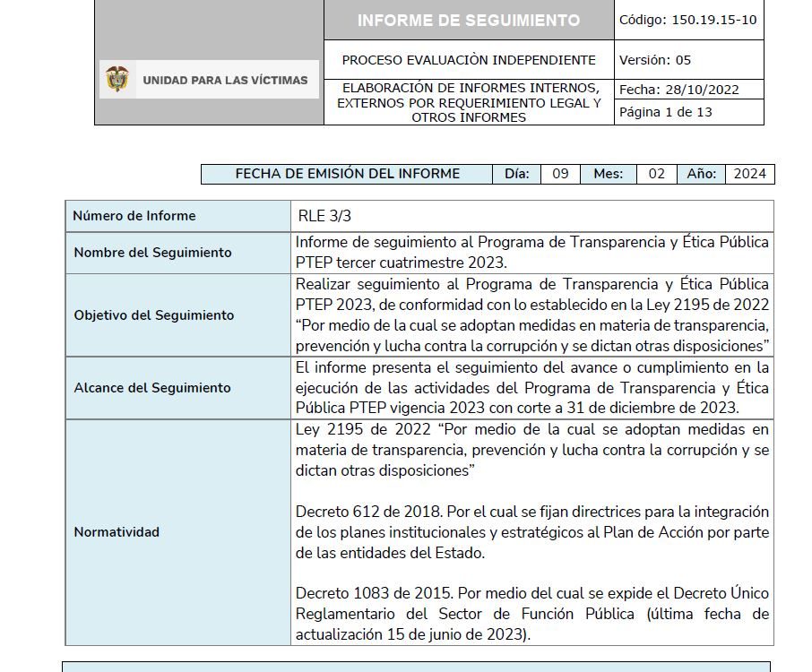Image resolution: width=812 pixels, height=672 pixels.
Task: Select the "PTEP tercer cuatrimestre 2023" name text
Action: tap(400, 263)
